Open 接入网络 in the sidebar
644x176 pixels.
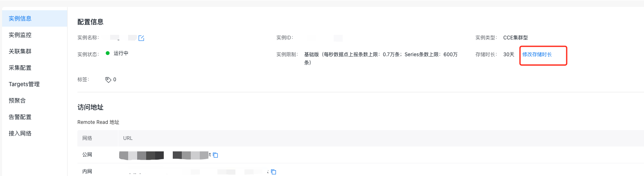pyautogui.click(x=34, y=133)
